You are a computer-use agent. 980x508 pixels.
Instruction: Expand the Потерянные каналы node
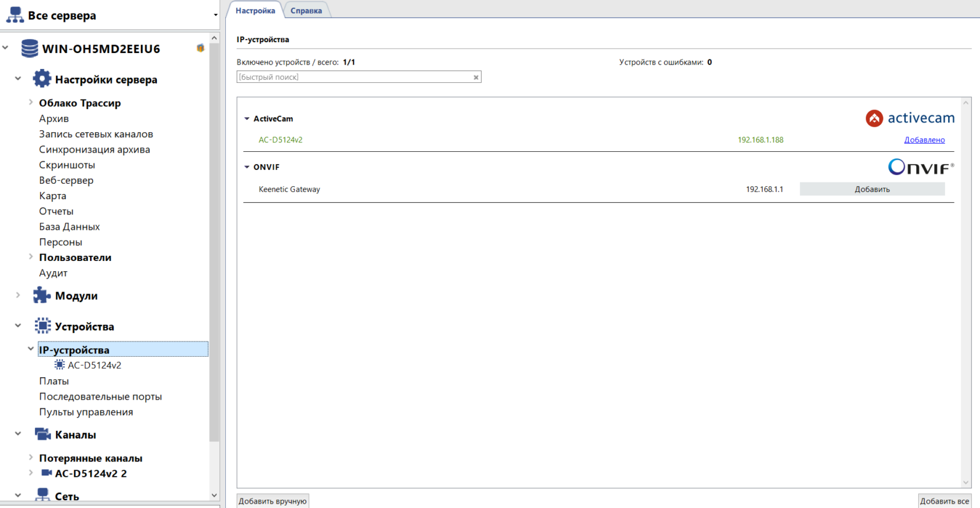pyautogui.click(x=31, y=457)
